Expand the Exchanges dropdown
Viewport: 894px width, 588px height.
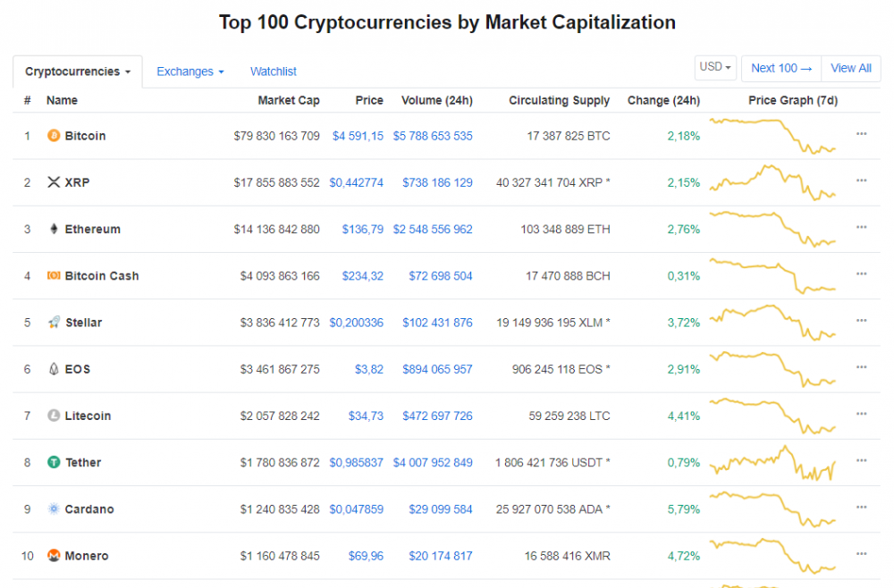pos(190,71)
